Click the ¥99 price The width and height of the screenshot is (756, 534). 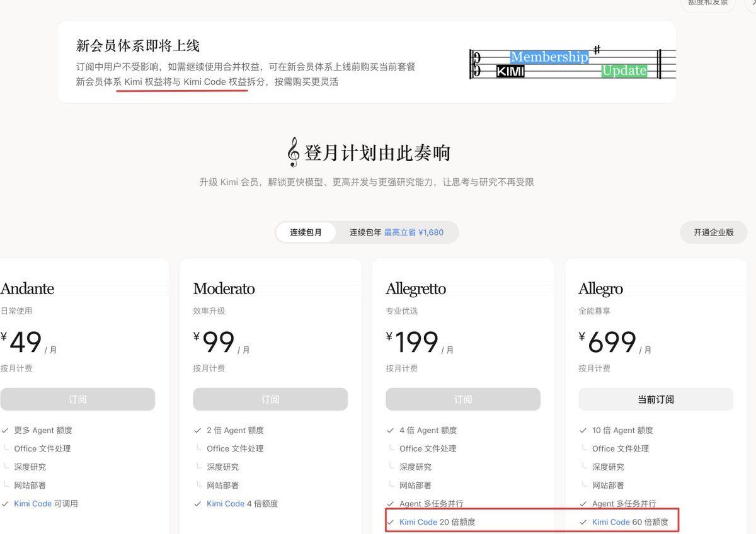tap(214, 343)
